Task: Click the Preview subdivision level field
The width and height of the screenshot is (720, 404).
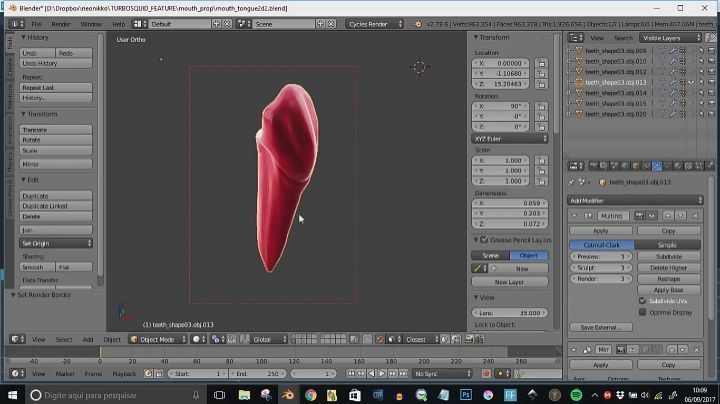Action: [601, 256]
